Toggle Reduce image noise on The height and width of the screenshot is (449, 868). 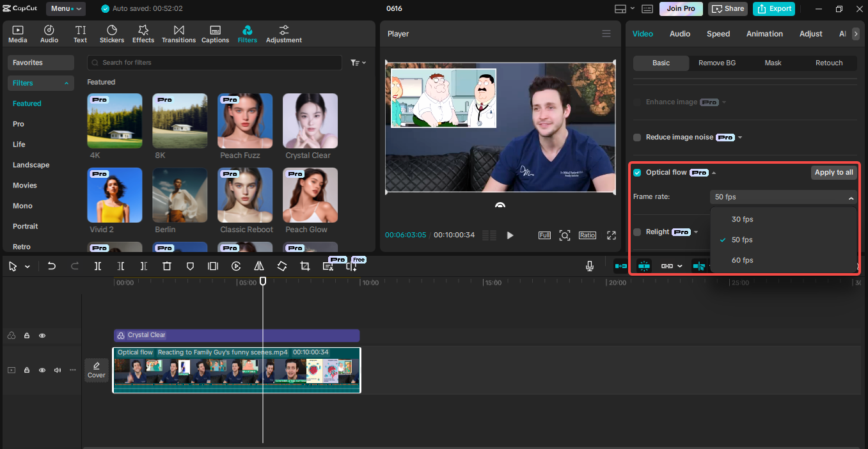tap(636, 137)
